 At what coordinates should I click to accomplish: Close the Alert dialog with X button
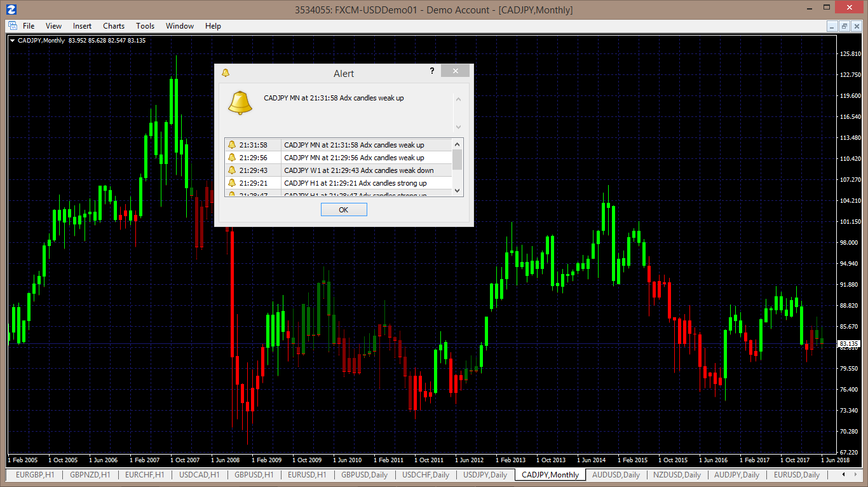coord(455,71)
